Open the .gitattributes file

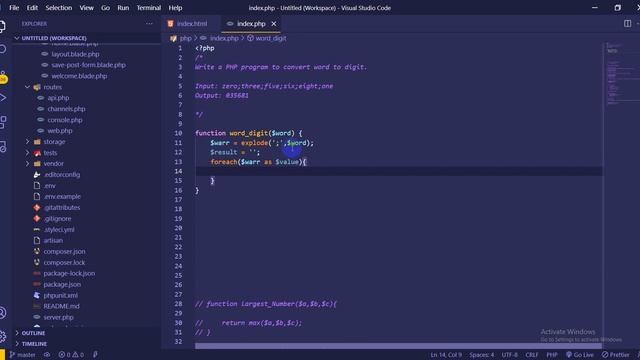62,207
